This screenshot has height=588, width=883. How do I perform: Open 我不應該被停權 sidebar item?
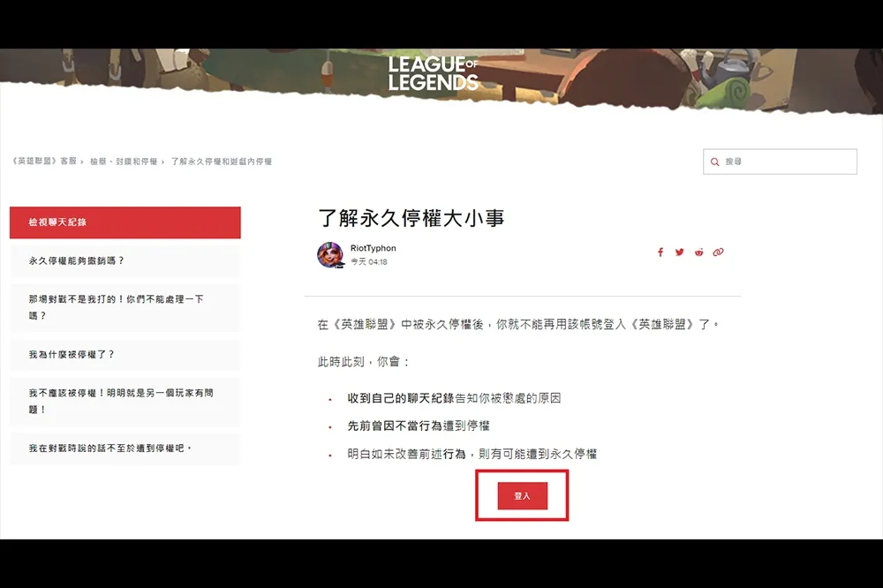[125, 401]
